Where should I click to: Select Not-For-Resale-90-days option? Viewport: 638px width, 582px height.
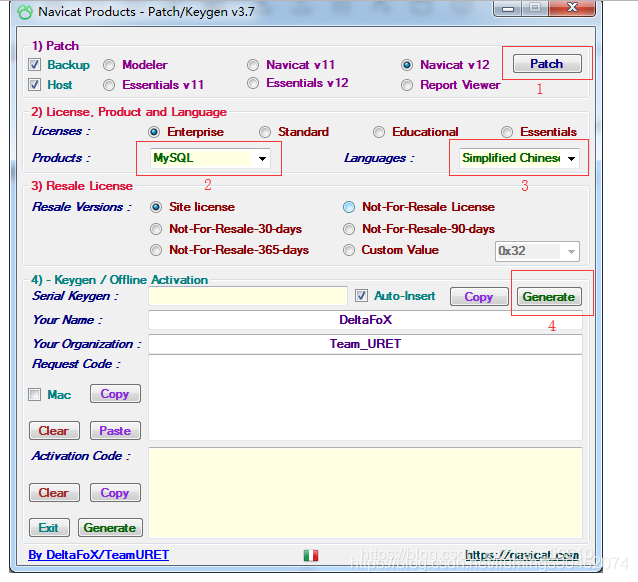[x=349, y=229]
